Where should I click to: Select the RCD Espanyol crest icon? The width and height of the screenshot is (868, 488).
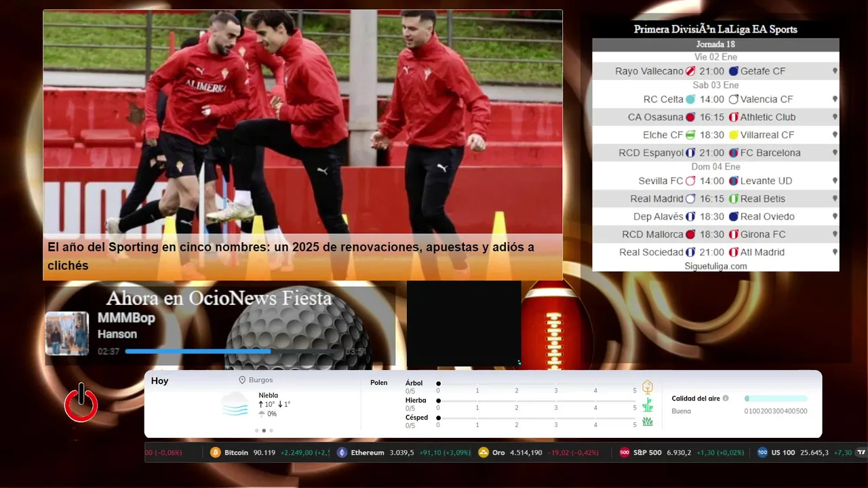690,153
